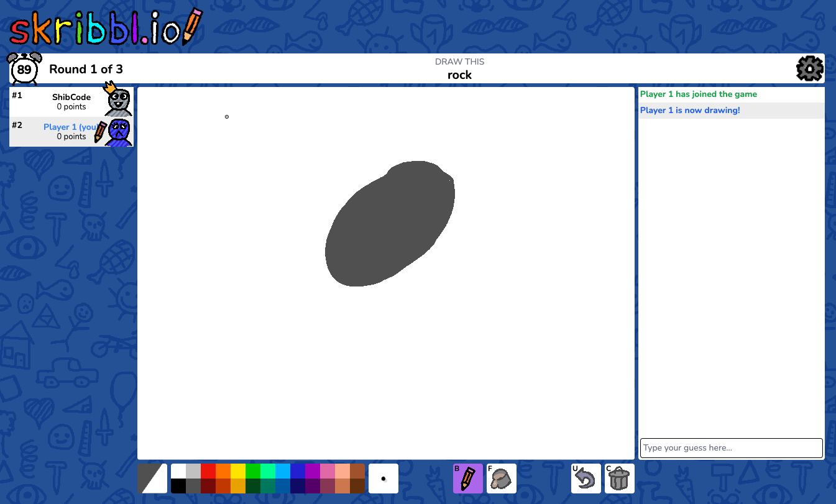
Task: Open the settings gear icon
Action: pyautogui.click(x=809, y=69)
